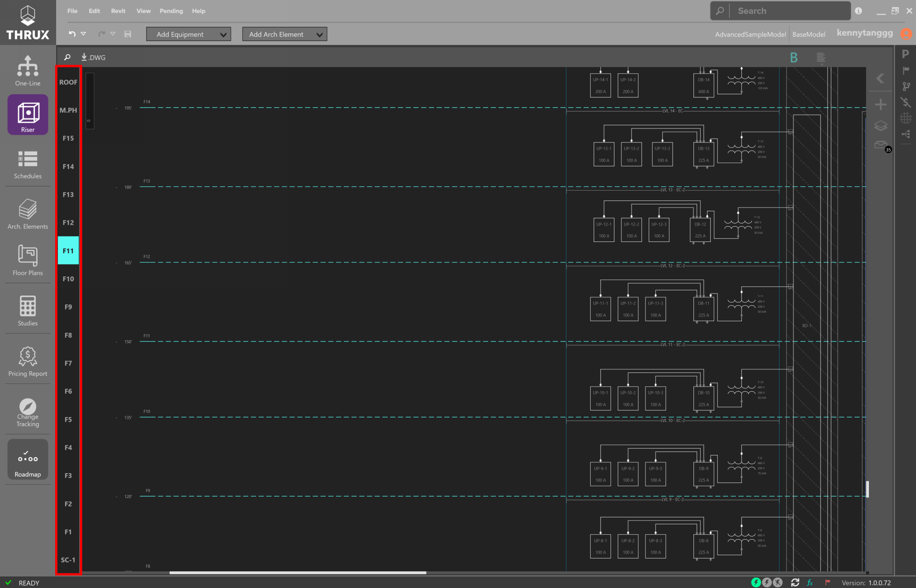Collapse the side panel with left chevron
Image resolution: width=916 pixels, height=588 pixels.
click(880, 79)
